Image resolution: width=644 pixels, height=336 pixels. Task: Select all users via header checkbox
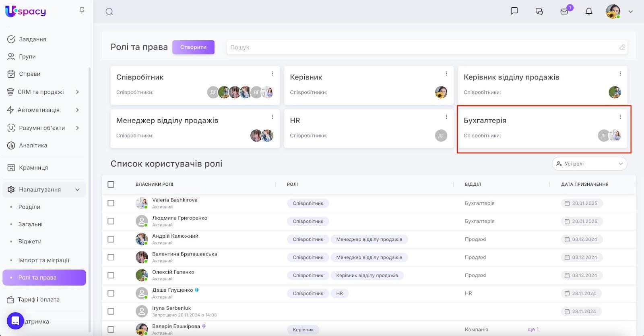coord(111,185)
